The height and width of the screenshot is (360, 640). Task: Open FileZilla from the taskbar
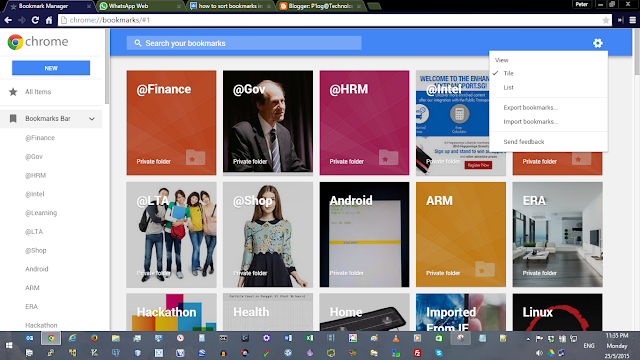[417, 353]
